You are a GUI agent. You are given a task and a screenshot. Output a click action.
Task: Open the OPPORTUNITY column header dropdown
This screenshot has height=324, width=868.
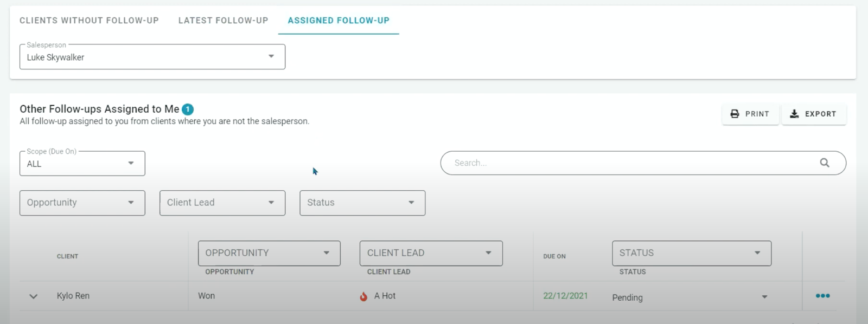269,253
